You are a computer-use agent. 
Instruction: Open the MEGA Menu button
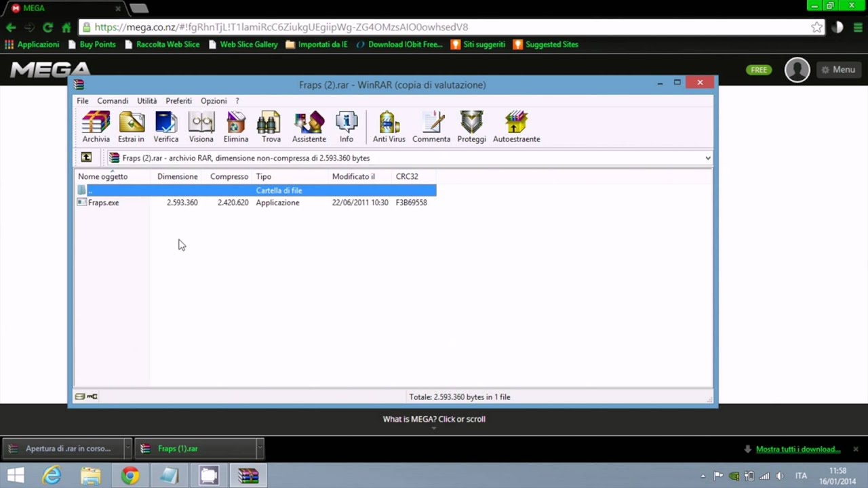point(838,70)
